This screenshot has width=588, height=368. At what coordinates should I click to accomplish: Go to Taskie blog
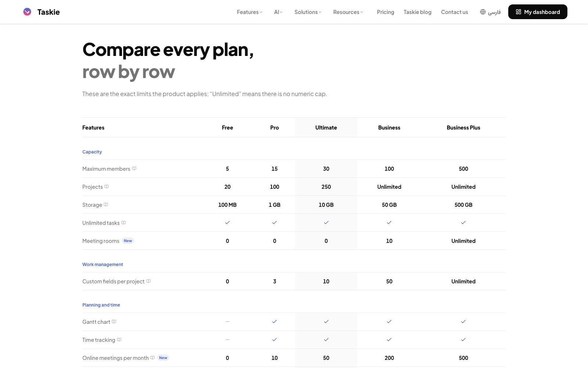(x=417, y=12)
